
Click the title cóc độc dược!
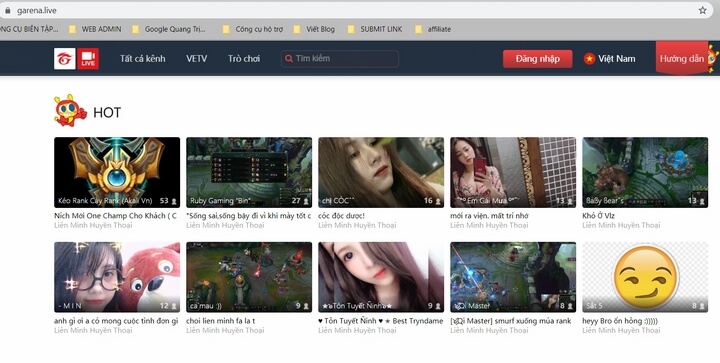341,216
